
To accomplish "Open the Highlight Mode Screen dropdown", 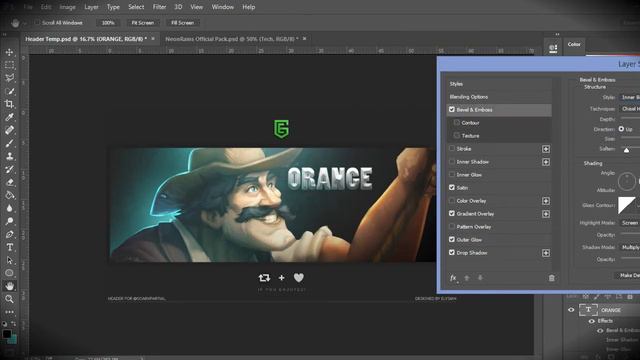I will [630, 223].
